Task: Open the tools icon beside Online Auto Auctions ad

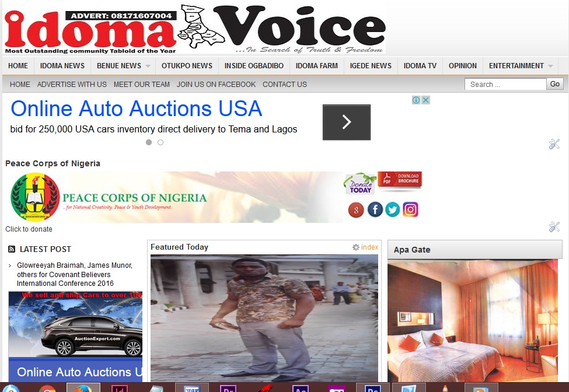Action: (554, 144)
